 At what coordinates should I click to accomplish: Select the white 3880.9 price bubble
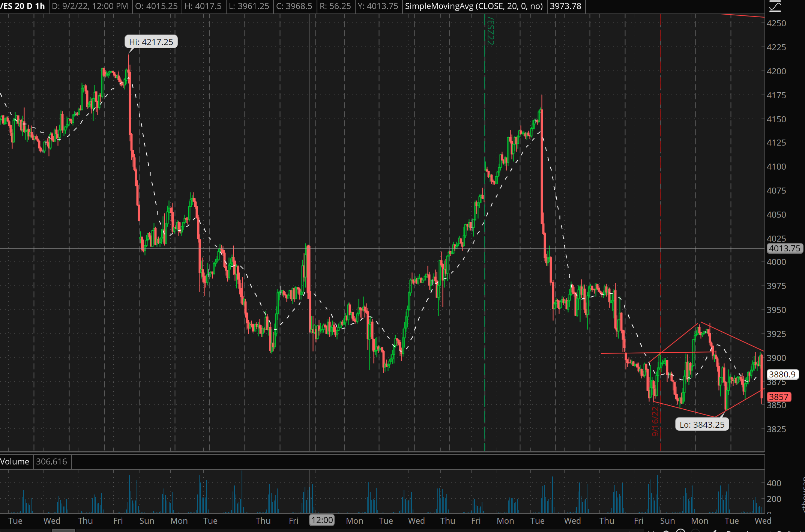point(782,374)
